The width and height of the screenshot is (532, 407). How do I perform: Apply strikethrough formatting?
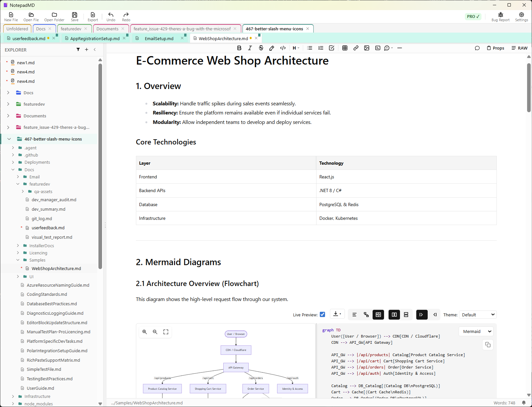[x=261, y=48]
